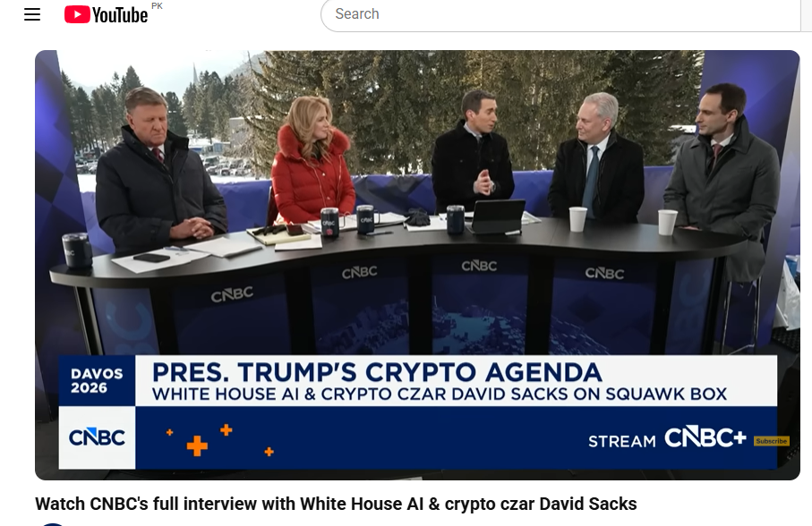
Task: Focus the Search input field
Action: (x=560, y=14)
